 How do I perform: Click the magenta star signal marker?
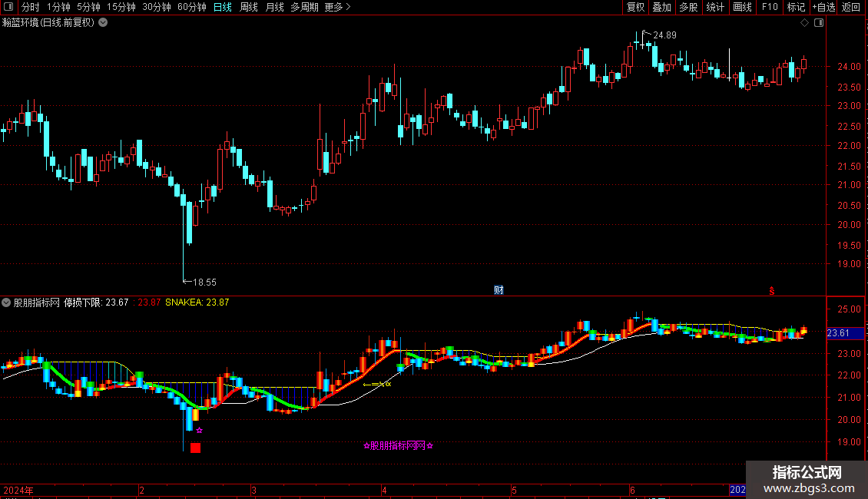199,431
